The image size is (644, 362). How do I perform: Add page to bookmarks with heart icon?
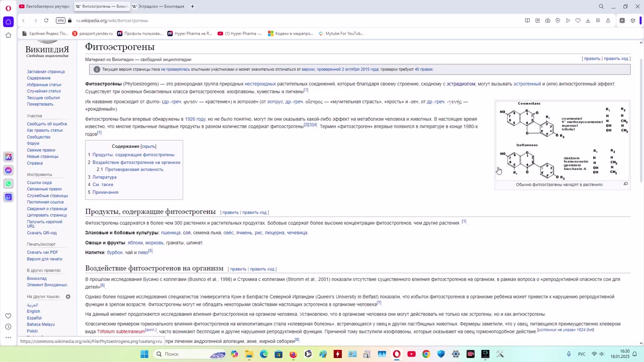(578, 21)
